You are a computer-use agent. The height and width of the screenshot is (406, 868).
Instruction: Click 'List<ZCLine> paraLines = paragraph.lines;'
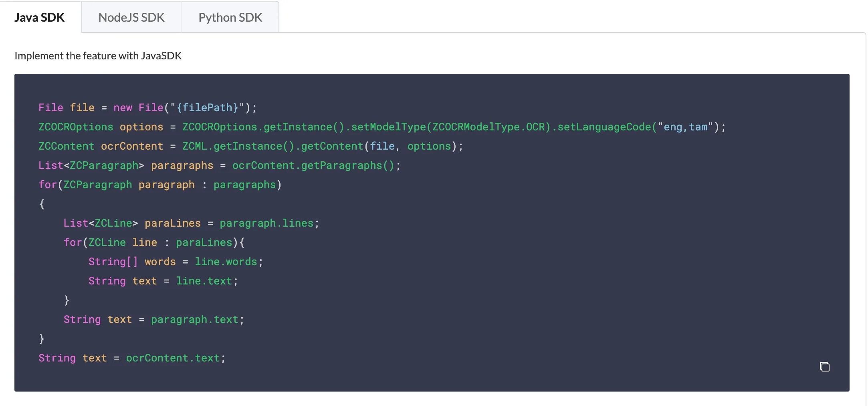(x=192, y=223)
